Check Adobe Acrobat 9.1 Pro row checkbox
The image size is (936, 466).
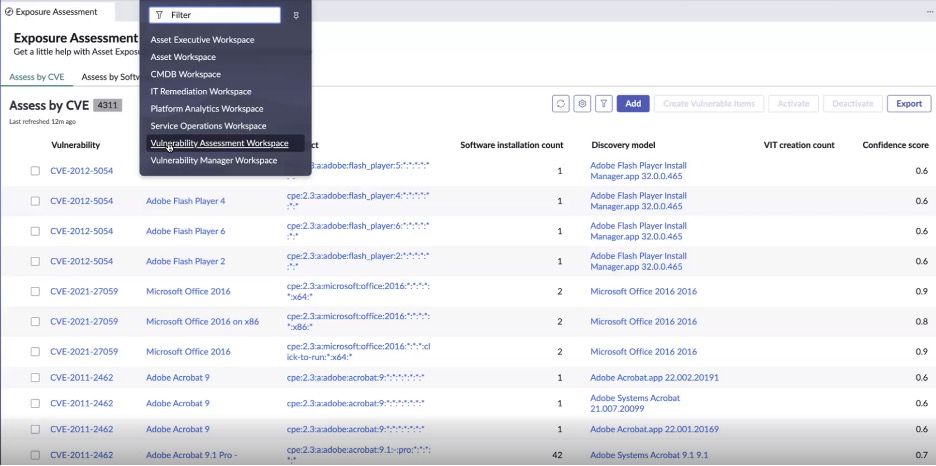[35, 455]
